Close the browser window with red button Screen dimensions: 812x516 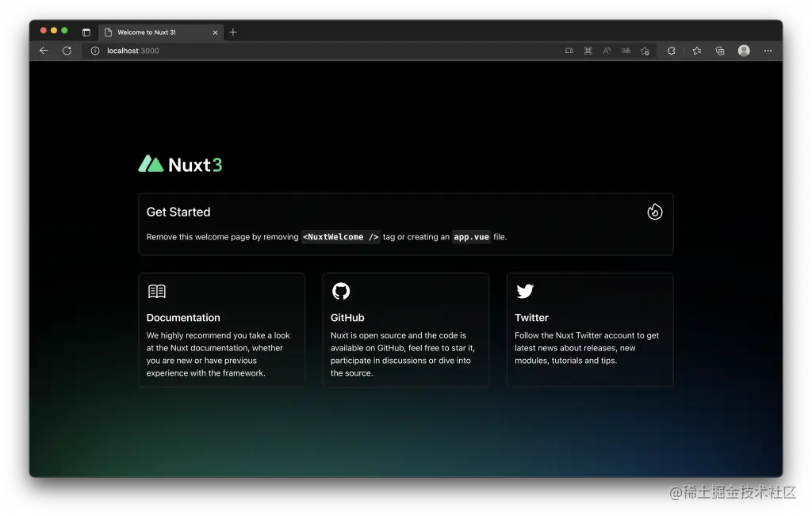point(44,31)
